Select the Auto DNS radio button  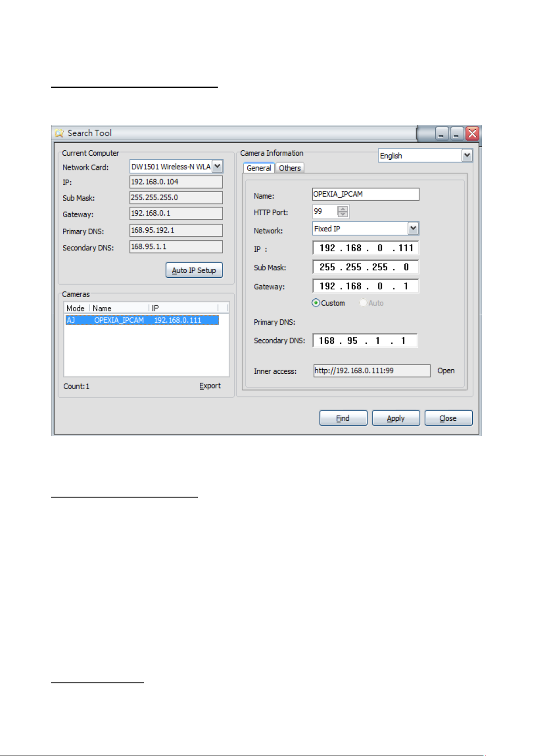363,303
